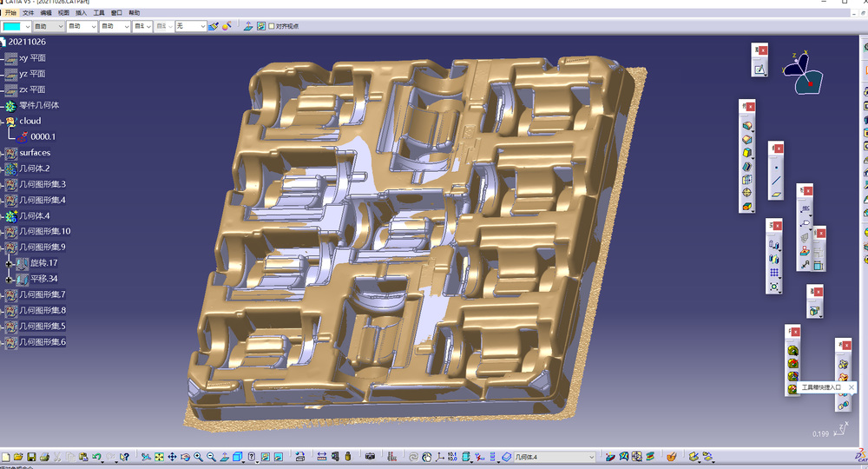This screenshot has width=868, height=469.
Task: Click the paintbrush painter icon in top toolbar
Action: (x=214, y=26)
